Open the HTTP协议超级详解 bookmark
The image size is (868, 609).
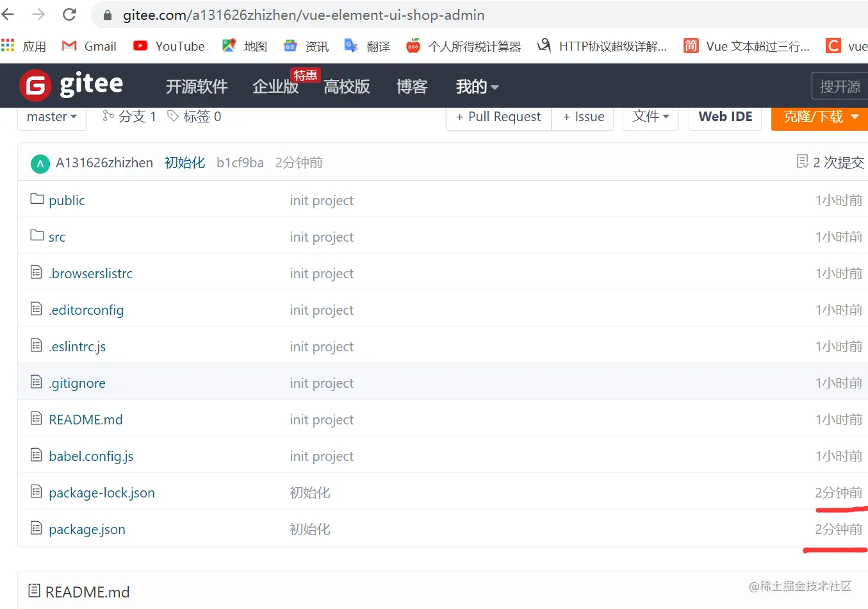tap(602, 46)
